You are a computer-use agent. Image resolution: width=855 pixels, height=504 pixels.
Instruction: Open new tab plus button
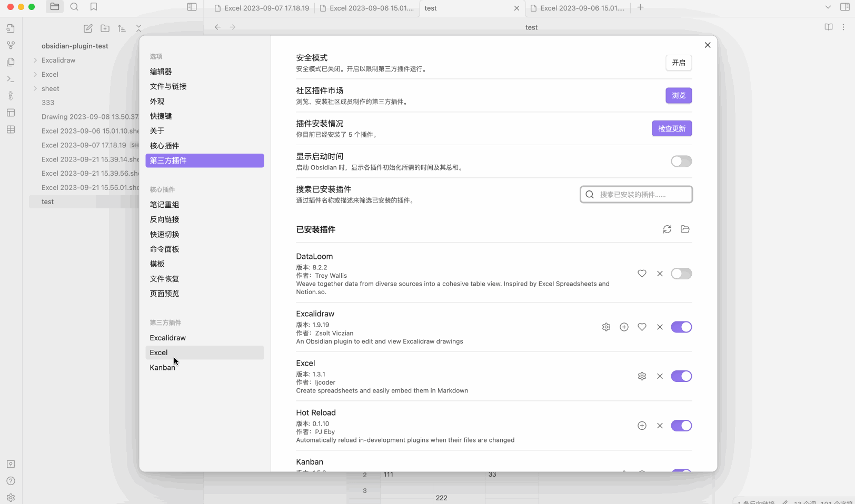(x=640, y=7)
